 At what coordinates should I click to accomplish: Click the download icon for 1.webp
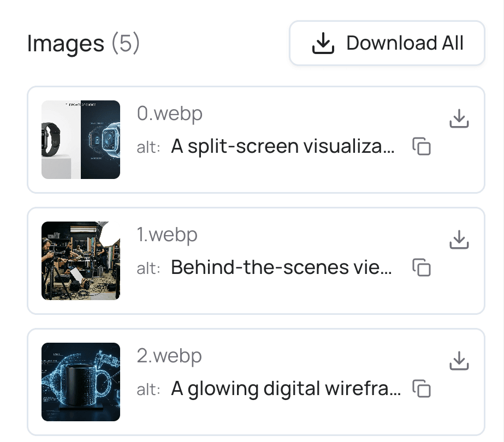pyautogui.click(x=459, y=240)
